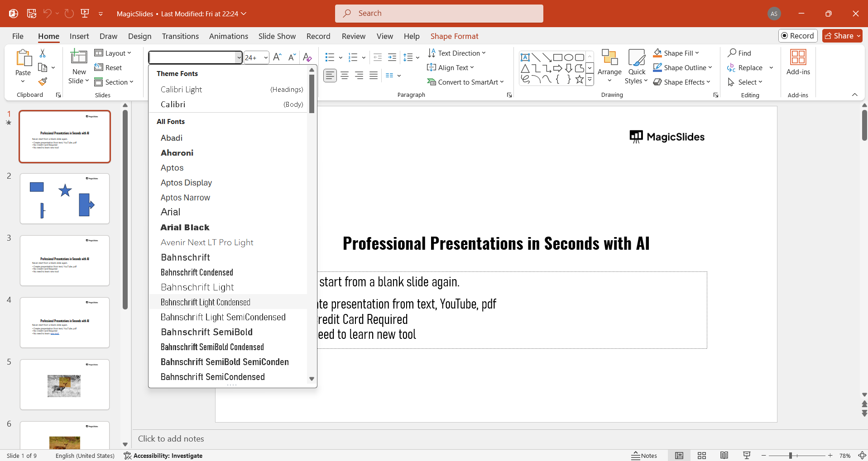
Task: Insert a text box shape
Action: point(525,57)
